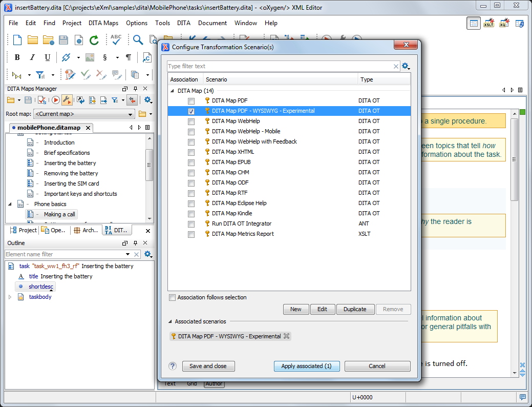This screenshot has width=532, height=407.
Task: Check the DITA Map PDF association box
Action: pyautogui.click(x=191, y=101)
